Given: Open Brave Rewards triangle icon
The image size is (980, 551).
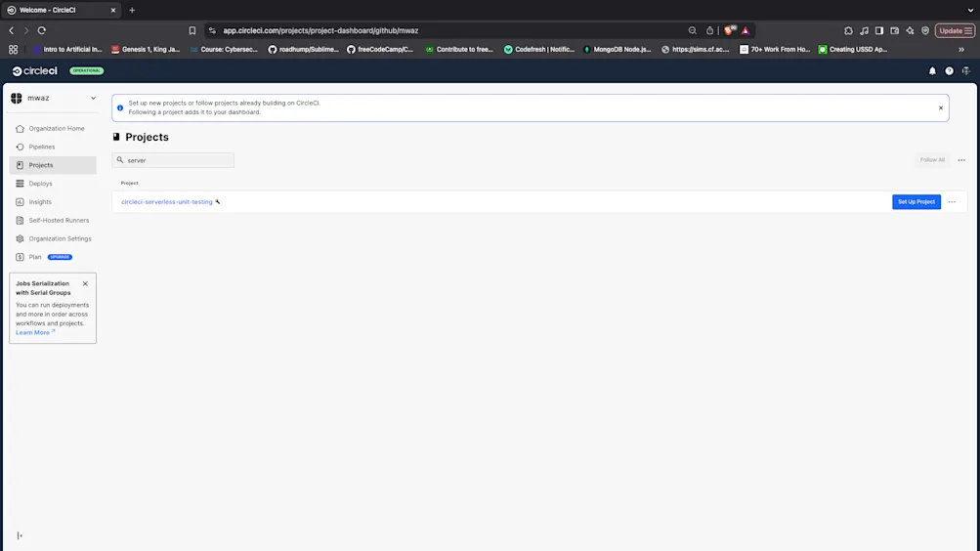Looking at the screenshot, I should coord(745,30).
